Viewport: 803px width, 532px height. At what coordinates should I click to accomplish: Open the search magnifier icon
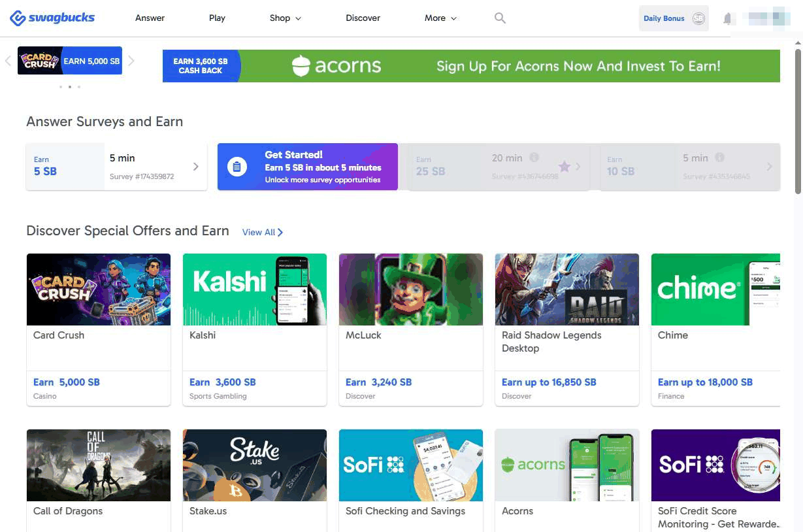500,18
